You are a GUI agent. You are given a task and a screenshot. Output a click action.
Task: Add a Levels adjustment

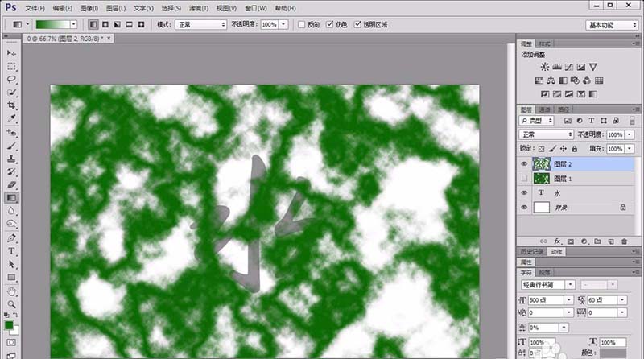pyautogui.click(x=557, y=67)
